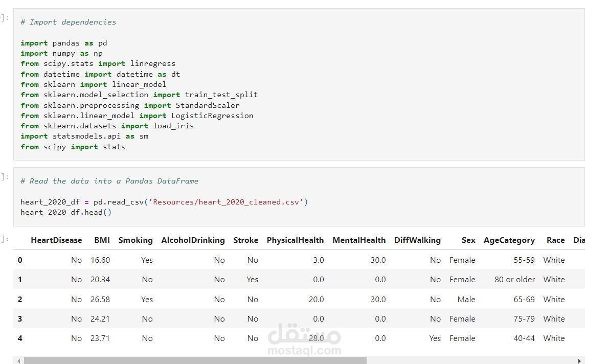This screenshot has width=609, height=364.
Task: Click PhysicalHealth value 20.0
Action: (316, 299)
